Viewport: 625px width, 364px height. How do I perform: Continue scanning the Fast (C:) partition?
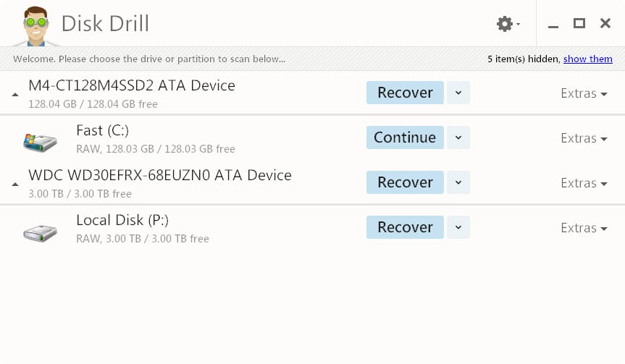(x=405, y=137)
